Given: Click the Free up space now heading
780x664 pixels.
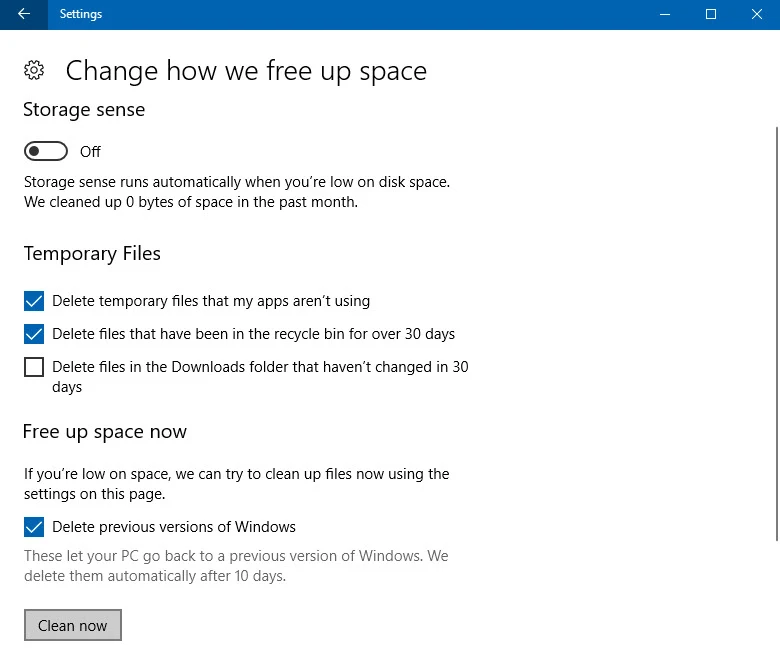Looking at the screenshot, I should tap(104, 432).
